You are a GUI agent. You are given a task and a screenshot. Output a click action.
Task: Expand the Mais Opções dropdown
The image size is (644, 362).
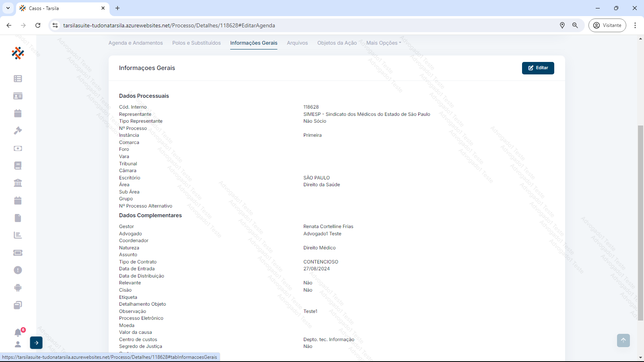tap(383, 43)
